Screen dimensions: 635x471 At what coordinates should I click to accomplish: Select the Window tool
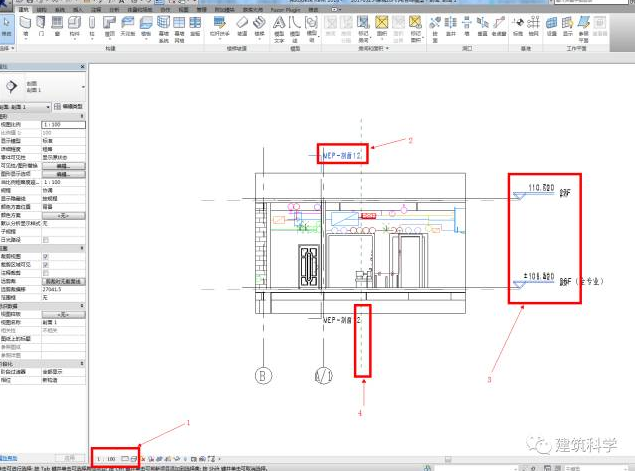coord(57,26)
